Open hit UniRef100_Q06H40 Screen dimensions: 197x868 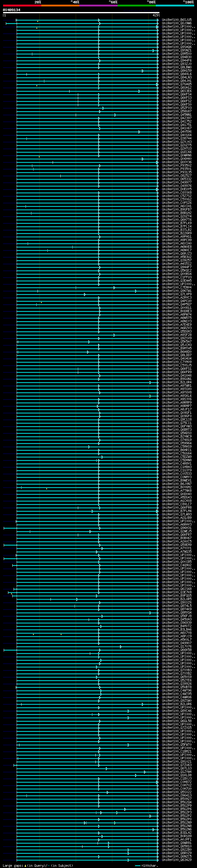pyautogui.click(x=177, y=159)
